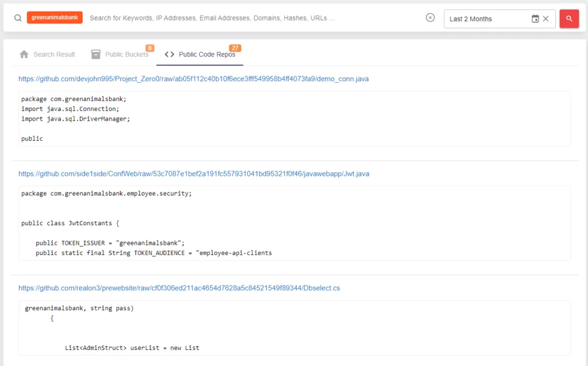588x366 pixels.
Task: Clear the search with circled X icon
Action: point(430,18)
